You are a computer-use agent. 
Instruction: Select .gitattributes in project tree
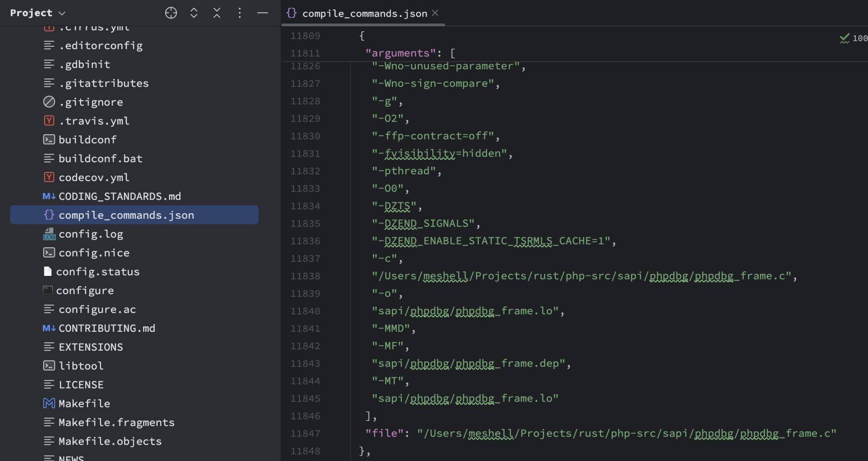pos(104,83)
